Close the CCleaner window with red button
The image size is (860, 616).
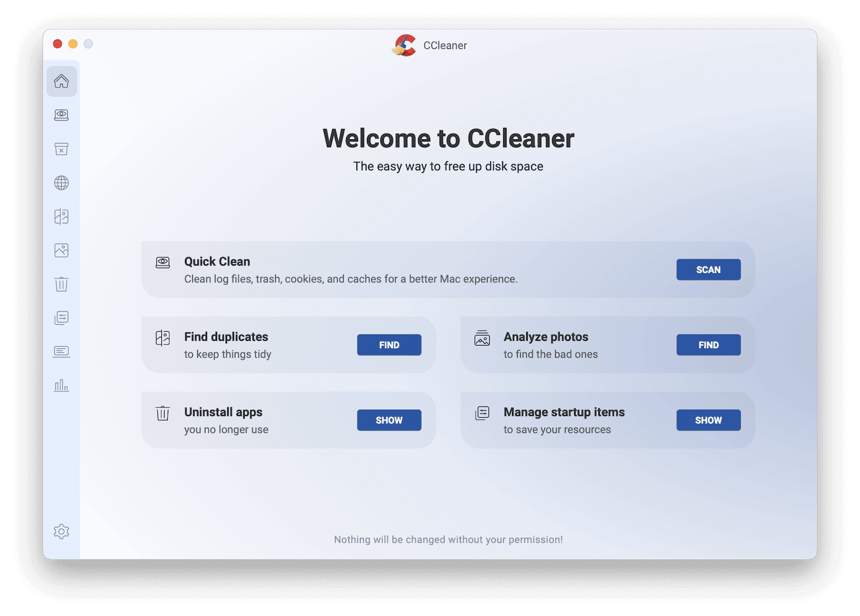tap(58, 44)
